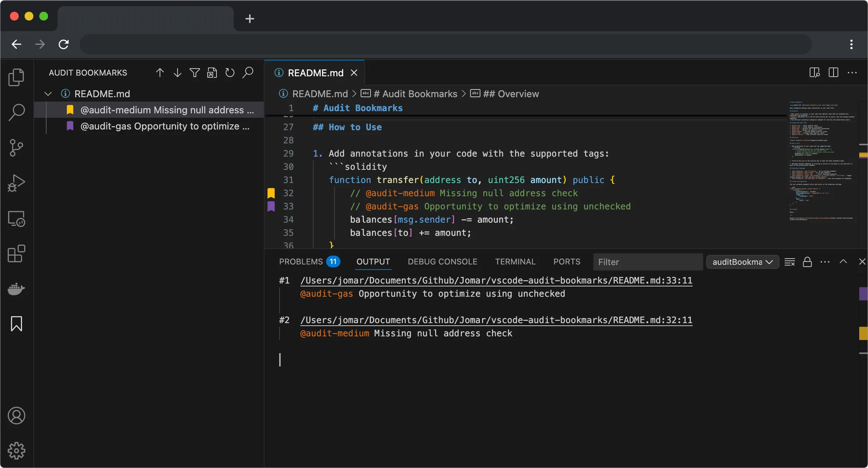Image resolution: width=868 pixels, height=468 pixels.
Task: Search within Audit Bookmarks
Action: 248,72
